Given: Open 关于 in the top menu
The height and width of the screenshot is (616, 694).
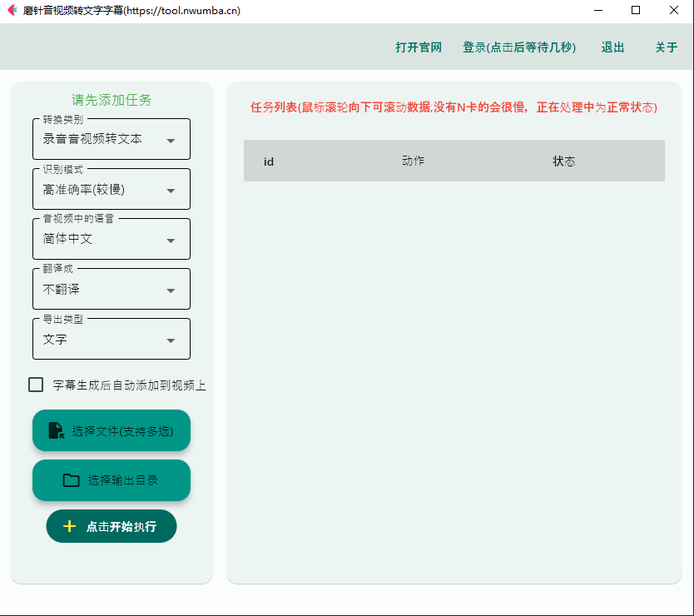Looking at the screenshot, I should pos(666,47).
